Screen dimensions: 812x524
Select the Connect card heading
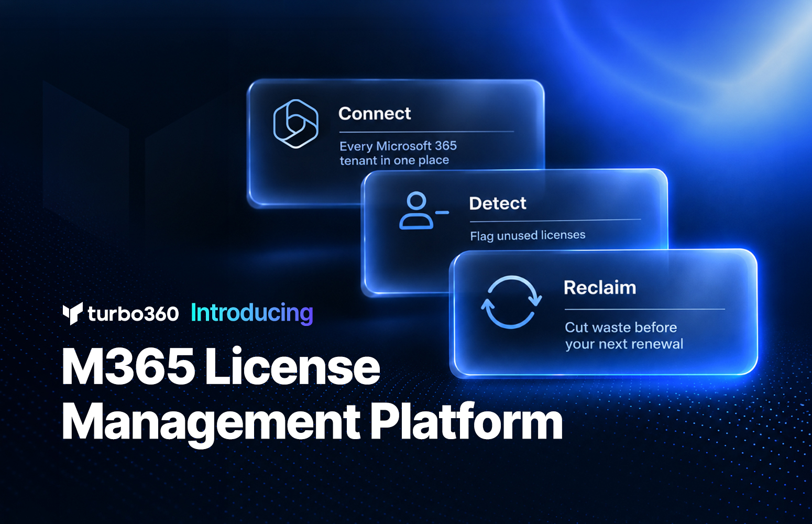click(375, 113)
